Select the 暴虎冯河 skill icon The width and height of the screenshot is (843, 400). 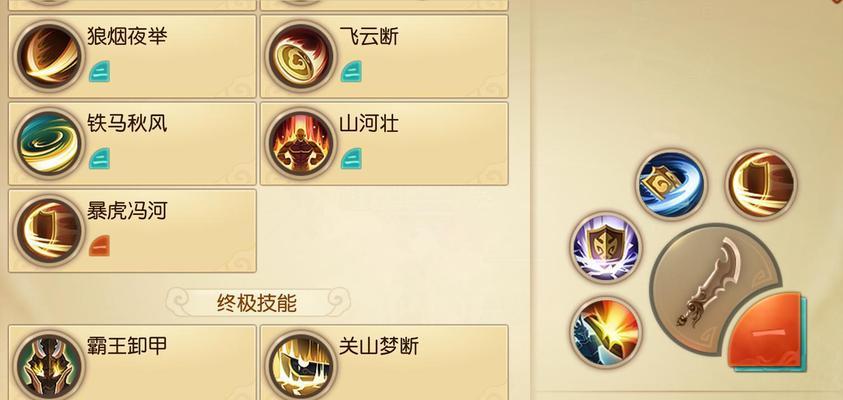[x=49, y=230]
